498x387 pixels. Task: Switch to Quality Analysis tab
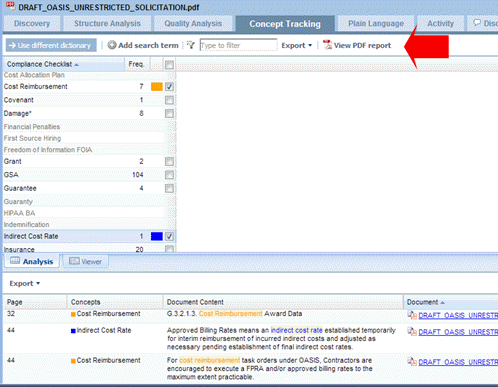pyautogui.click(x=193, y=24)
